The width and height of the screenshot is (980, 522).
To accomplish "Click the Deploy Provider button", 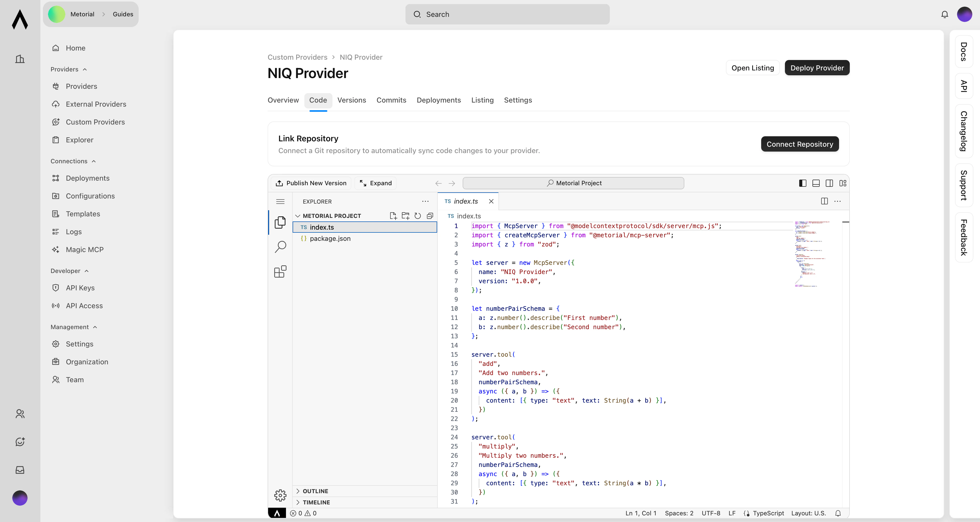I will coord(817,68).
